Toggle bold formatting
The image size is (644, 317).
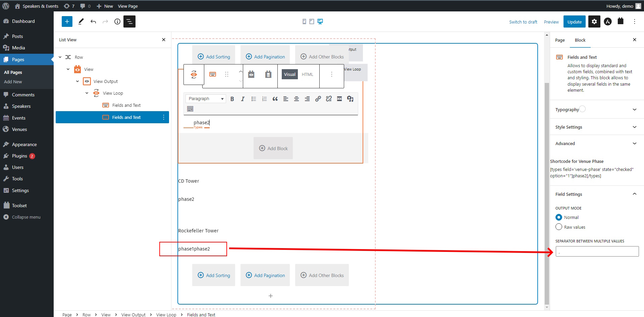pyautogui.click(x=232, y=99)
